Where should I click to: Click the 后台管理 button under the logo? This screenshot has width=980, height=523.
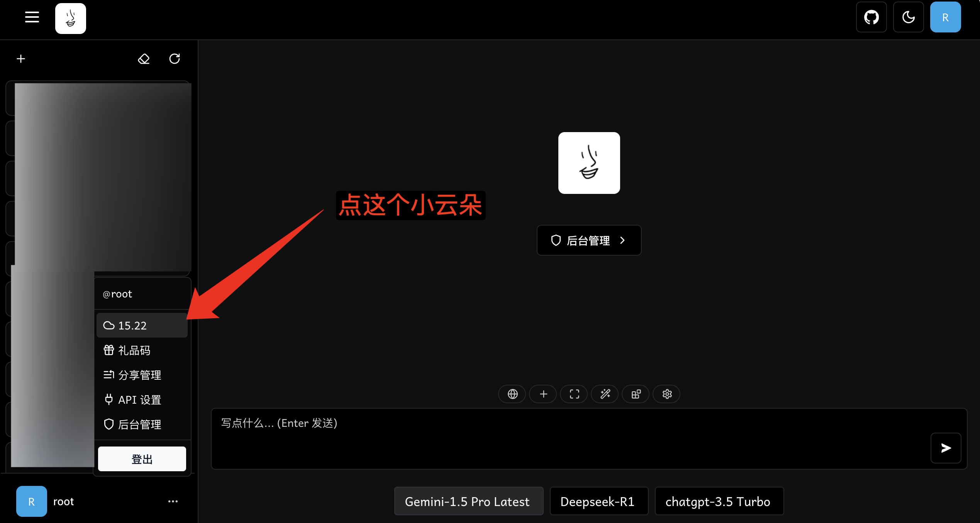[589, 240]
